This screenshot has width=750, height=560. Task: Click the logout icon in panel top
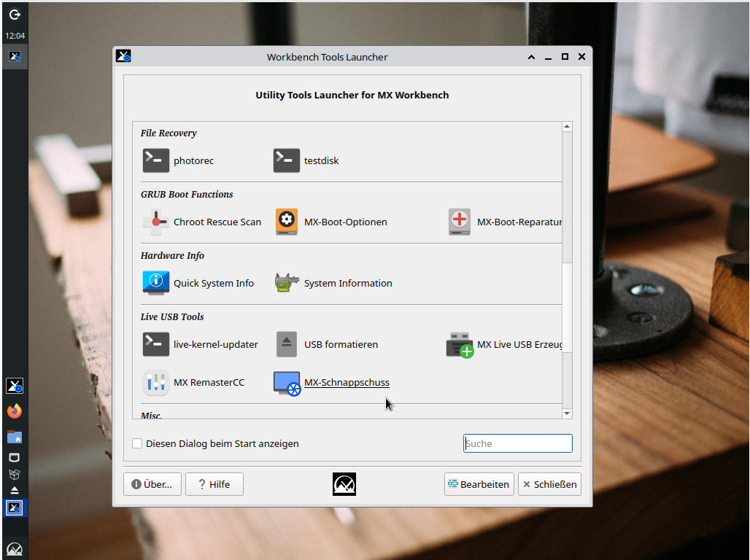tap(15, 15)
